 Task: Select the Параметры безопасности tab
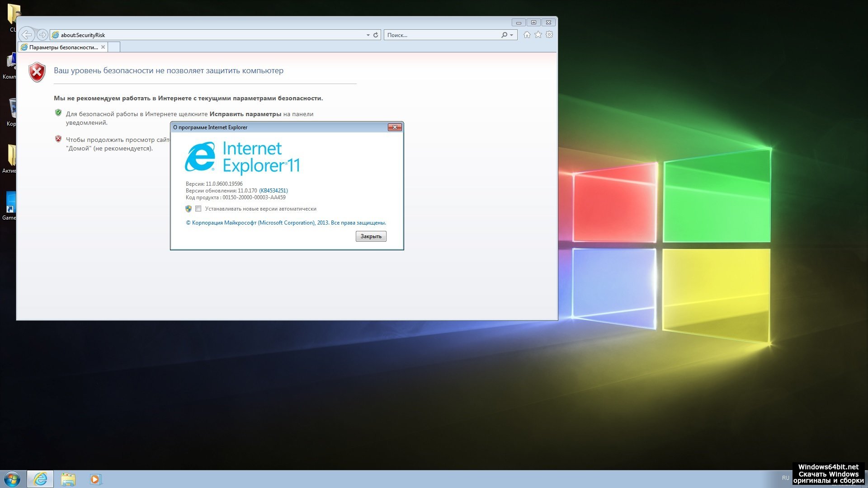(62, 47)
